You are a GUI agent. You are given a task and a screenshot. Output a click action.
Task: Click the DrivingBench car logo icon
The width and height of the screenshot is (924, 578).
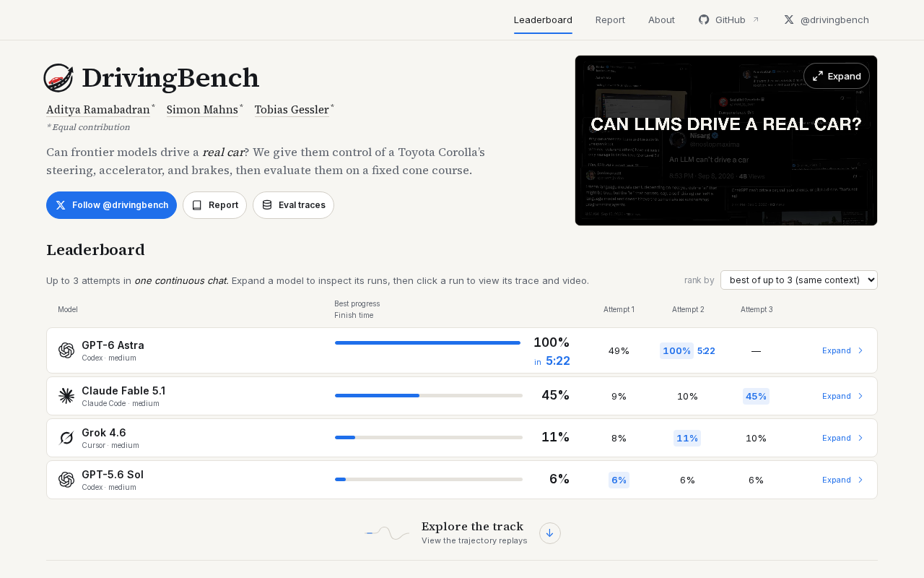[58, 78]
